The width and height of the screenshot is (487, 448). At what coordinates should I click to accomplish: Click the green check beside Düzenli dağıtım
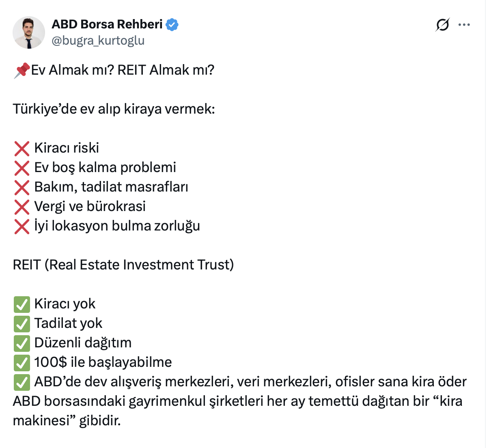coord(22,343)
